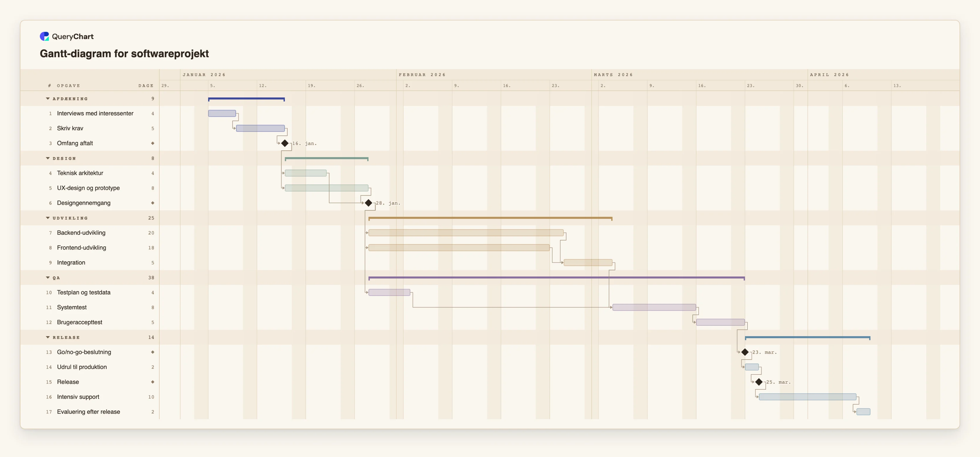
Task: Click the OPGAVE column header
Action: click(69, 86)
